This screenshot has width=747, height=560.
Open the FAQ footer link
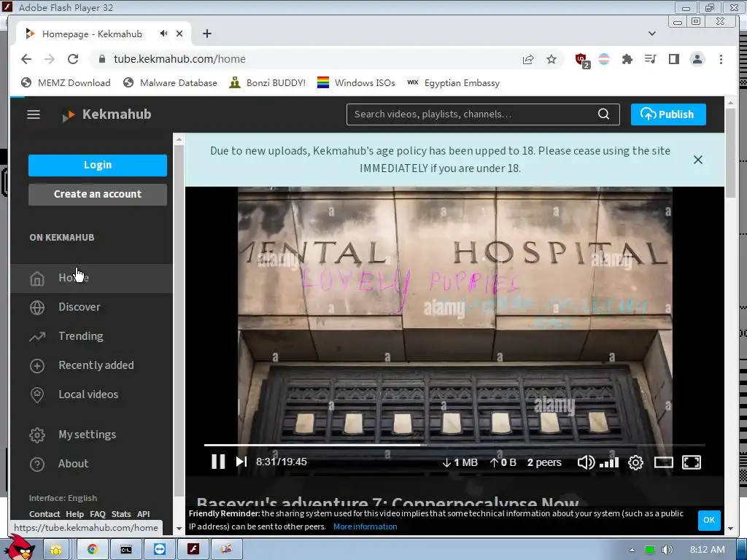(x=98, y=514)
